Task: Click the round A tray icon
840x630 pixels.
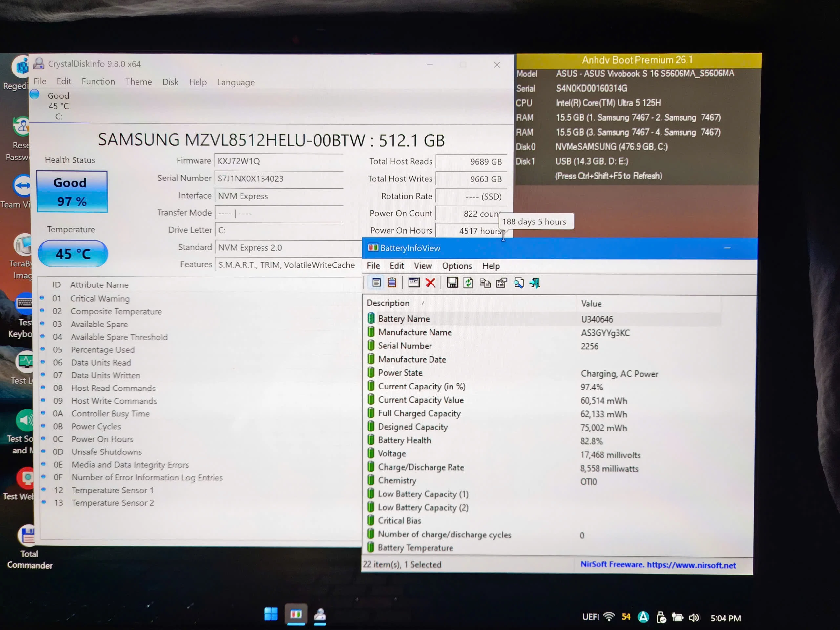Action: point(643,617)
